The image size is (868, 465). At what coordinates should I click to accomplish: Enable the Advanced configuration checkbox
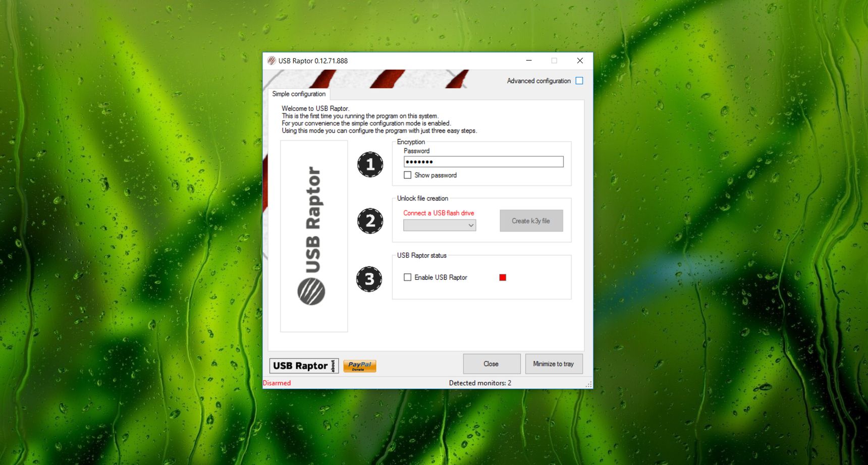click(x=579, y=81)
